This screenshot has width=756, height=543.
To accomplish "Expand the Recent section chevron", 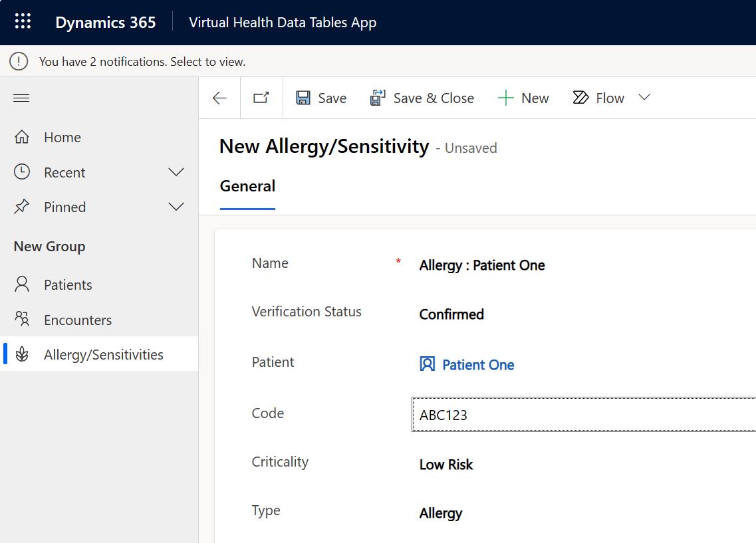I will tap(176, 172).
